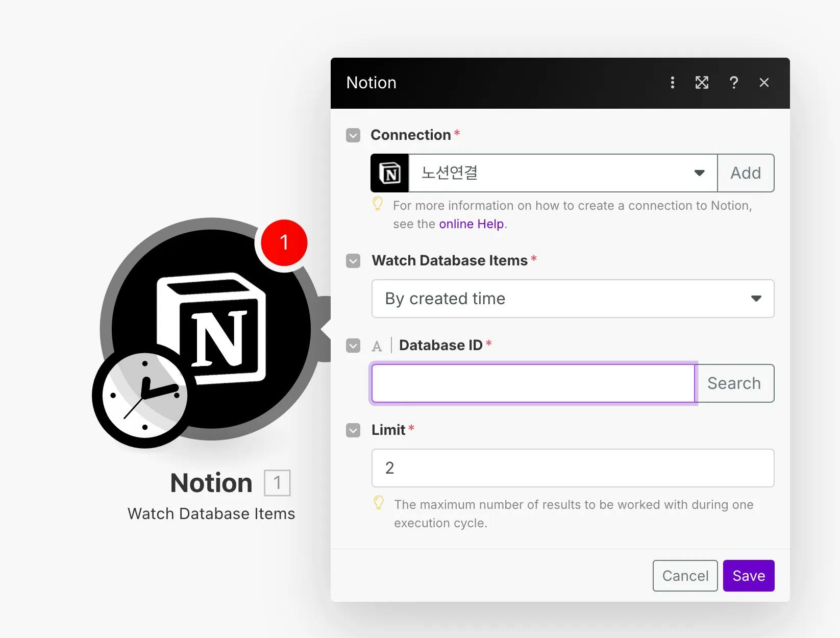Image resolution: width=840 pixels, height=638 pixels.
Task: Click the Notion logo beside the connection field
Action: pos(390,173)
